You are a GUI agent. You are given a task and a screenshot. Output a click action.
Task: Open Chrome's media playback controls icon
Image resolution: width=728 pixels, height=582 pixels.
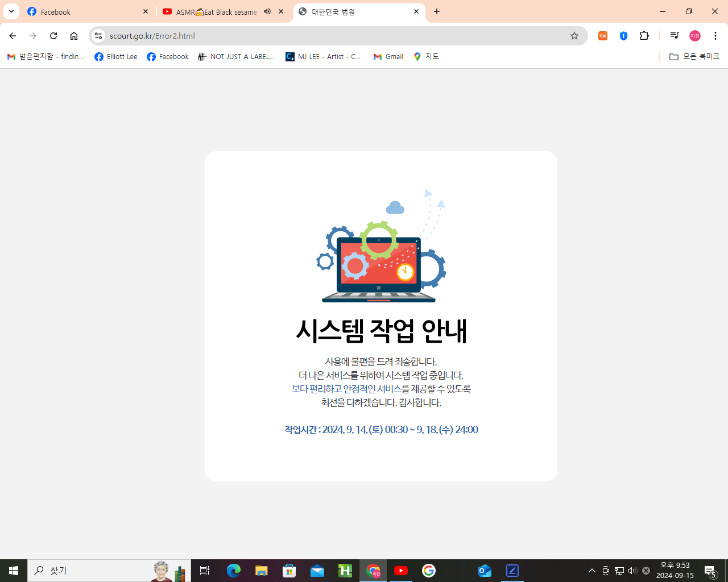(x=674, y=35)
